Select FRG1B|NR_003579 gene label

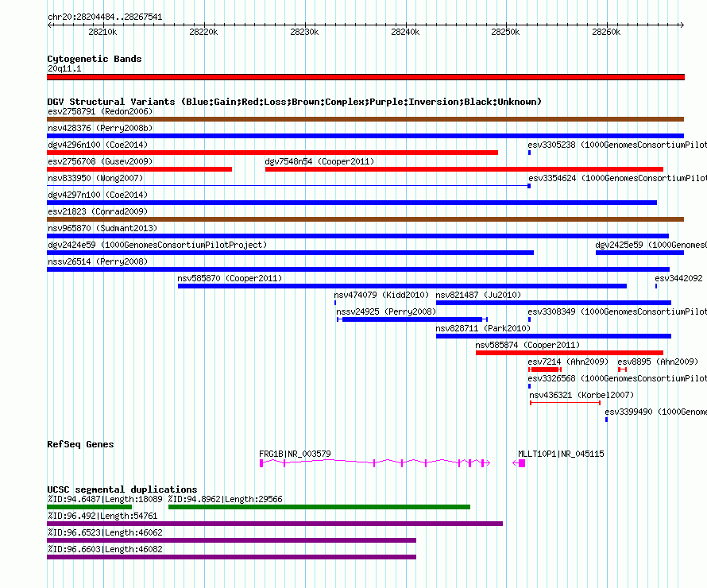tap(295, 454)
